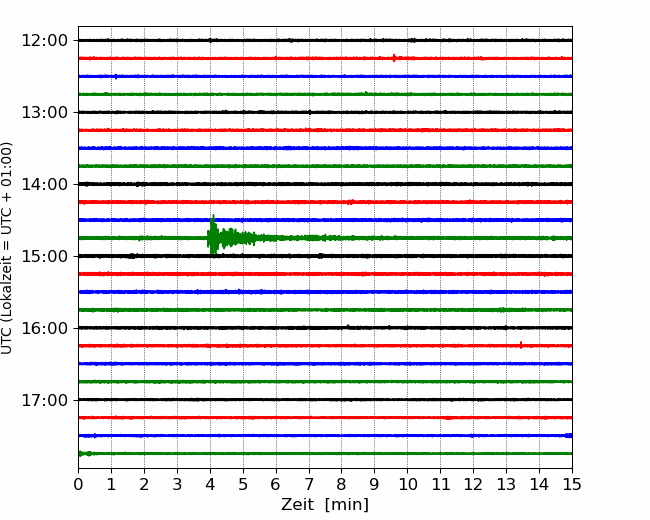Click the 17:00 y-axis tick label
The height and width of the screenshot is (520, 650).
(x=45, y=401)
